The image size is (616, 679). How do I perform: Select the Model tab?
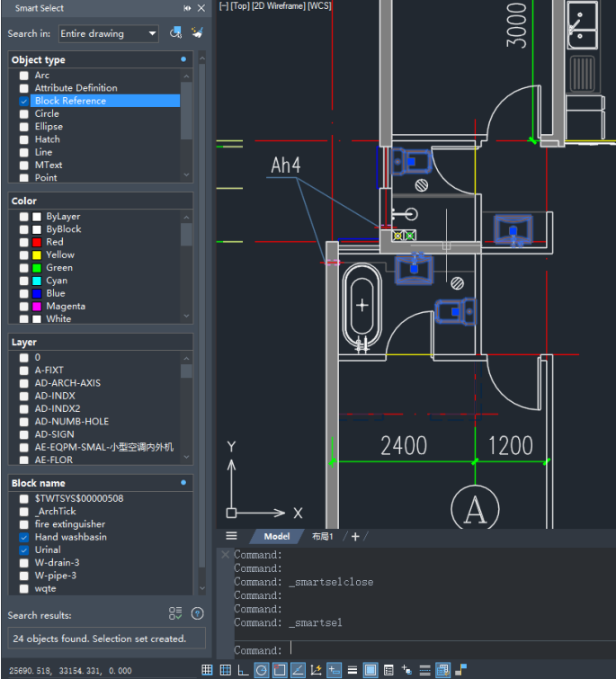coord(277,536)
